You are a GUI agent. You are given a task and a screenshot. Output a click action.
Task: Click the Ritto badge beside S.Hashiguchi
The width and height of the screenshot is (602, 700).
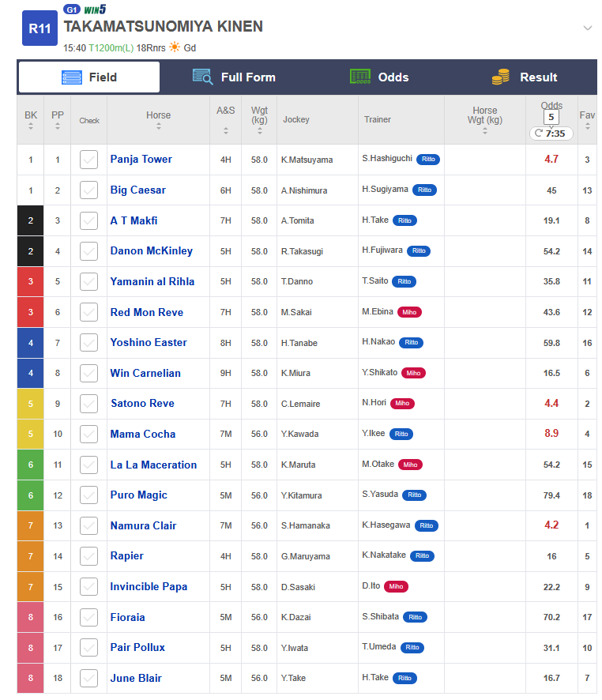tap(428, 160)
